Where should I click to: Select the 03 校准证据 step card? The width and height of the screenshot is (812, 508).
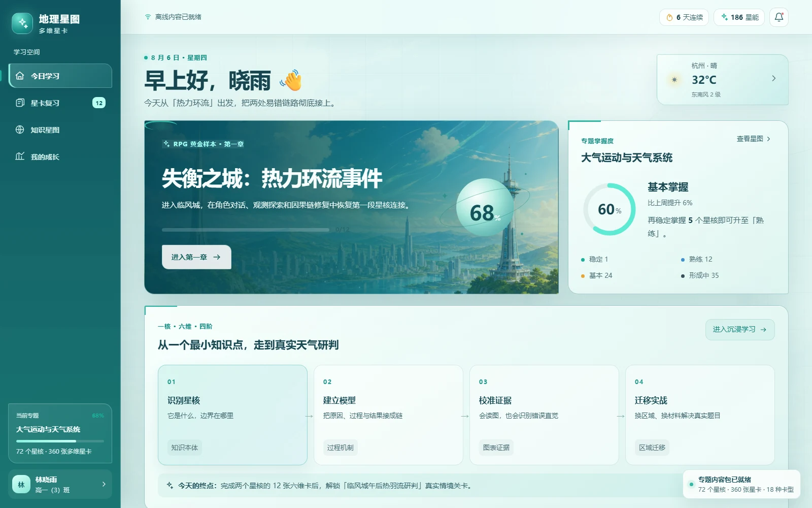pyautogui.click(x=544, y=415)
